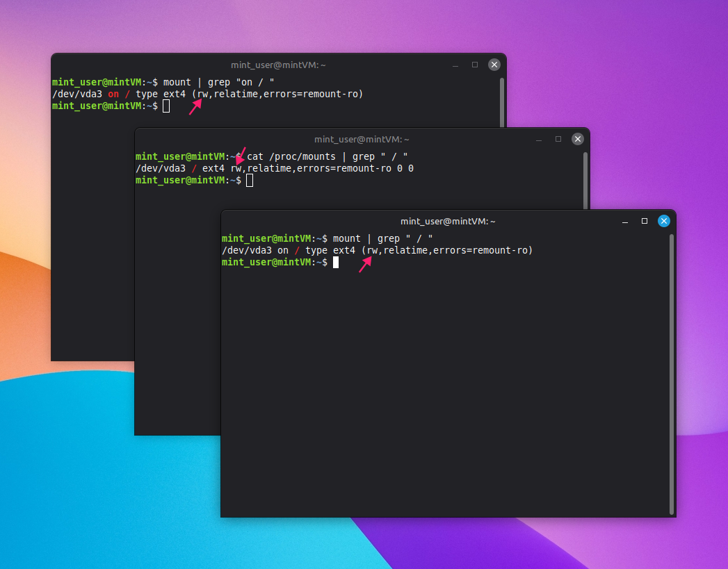This screenshot has height=569, width=728.
Task: Maximize the rearmost terminal window
Action: [474, 65]
